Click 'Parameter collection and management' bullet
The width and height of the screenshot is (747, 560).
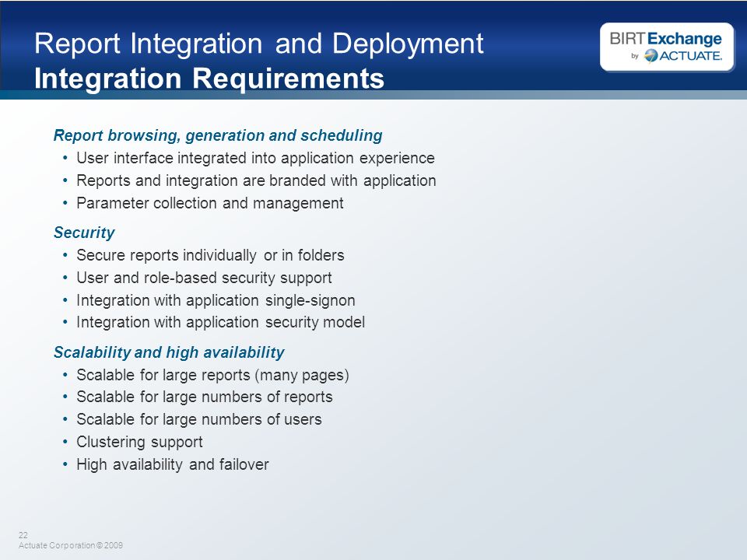pyautogui.click(x=210, y=203)
